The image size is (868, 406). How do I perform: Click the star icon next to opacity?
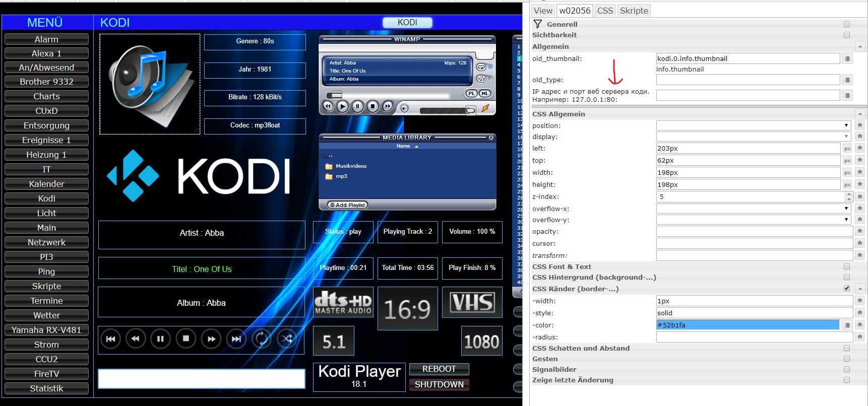[860, 231]
